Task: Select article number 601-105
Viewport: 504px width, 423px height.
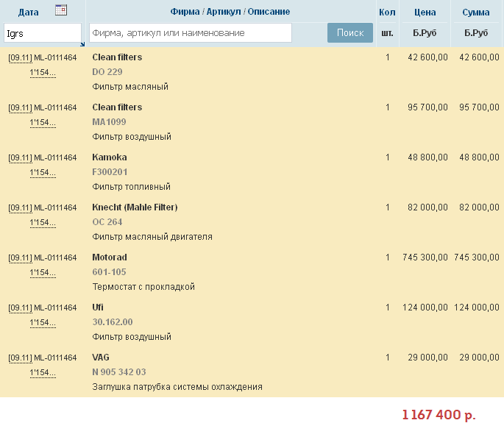Action: tap(109, 272)
